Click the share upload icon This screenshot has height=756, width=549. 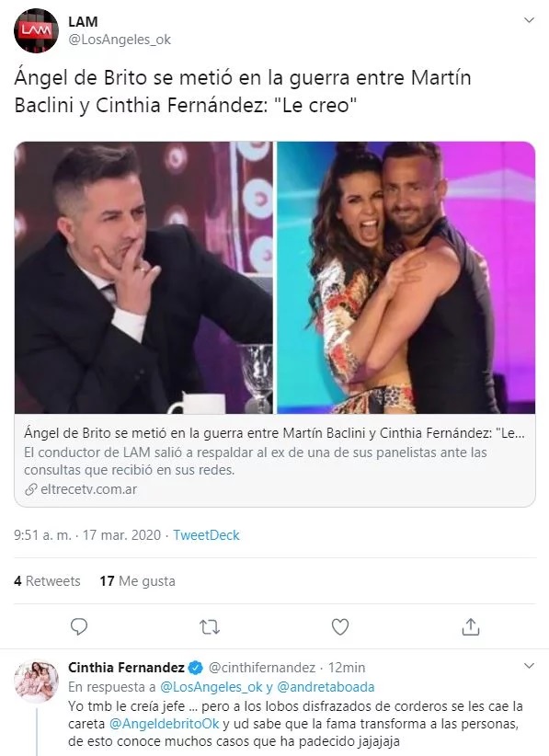pos(471,627)
